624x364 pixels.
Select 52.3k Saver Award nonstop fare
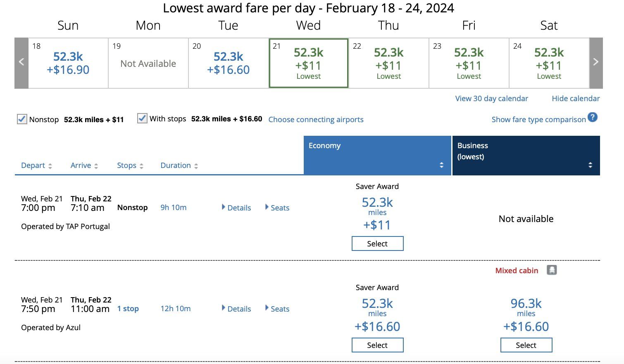coord(377,243)
